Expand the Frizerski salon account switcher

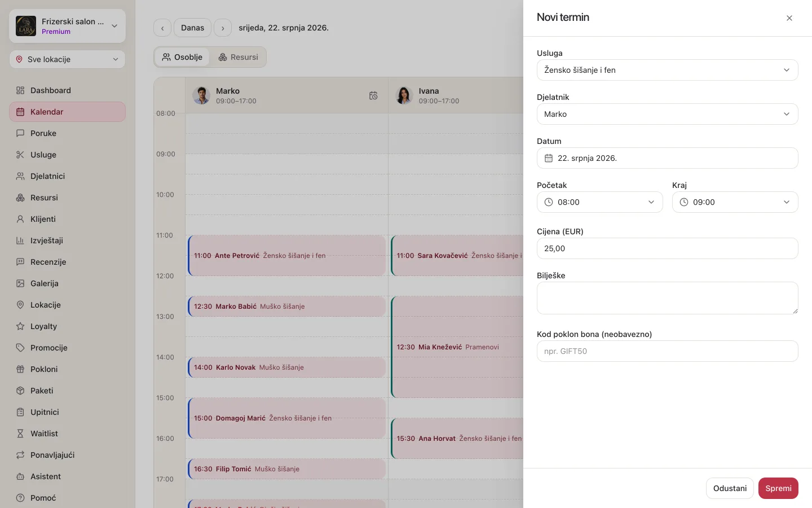pos(68,26)
